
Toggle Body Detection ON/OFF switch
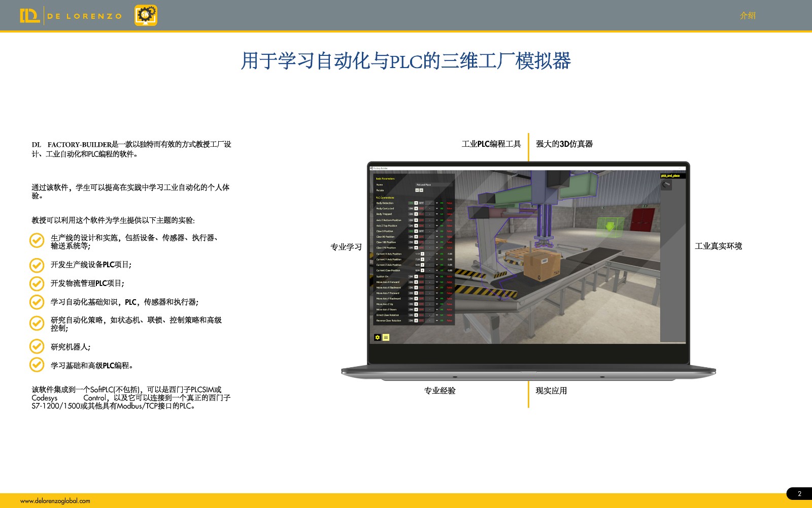[416, 203]
